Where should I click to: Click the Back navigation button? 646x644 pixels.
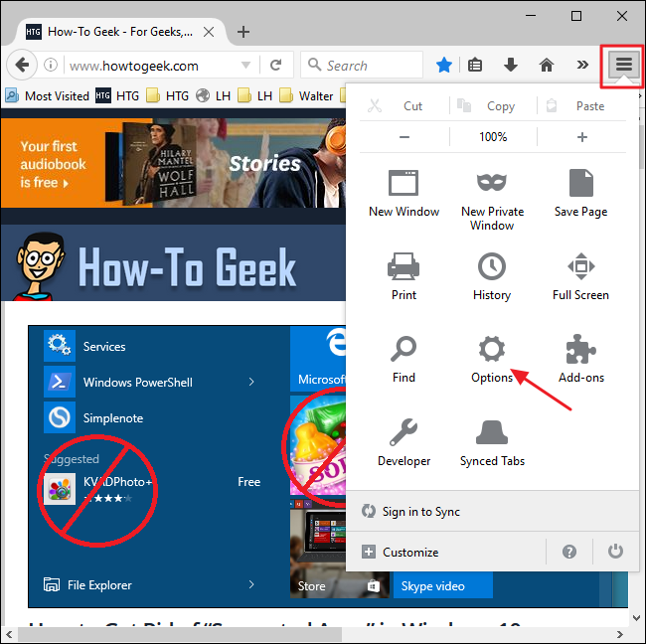tap(22, 65)
